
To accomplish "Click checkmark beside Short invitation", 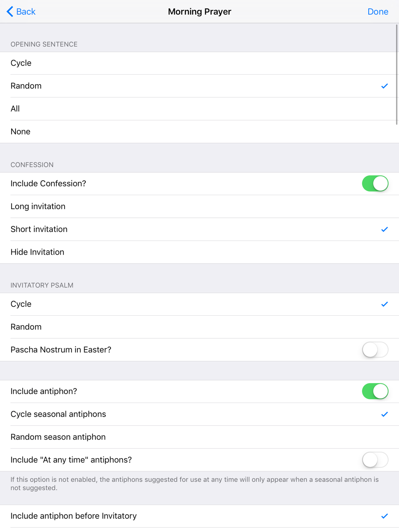I will coord(384,229).
